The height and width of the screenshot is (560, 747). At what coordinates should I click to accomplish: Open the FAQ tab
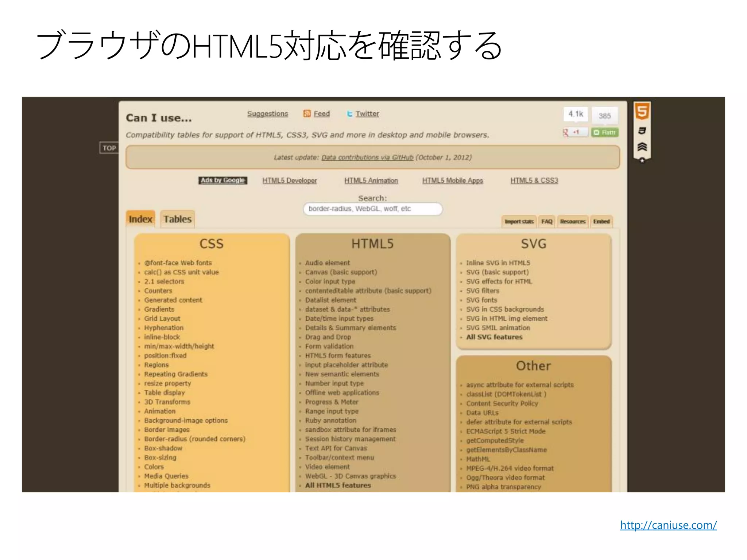coord(547,222)
